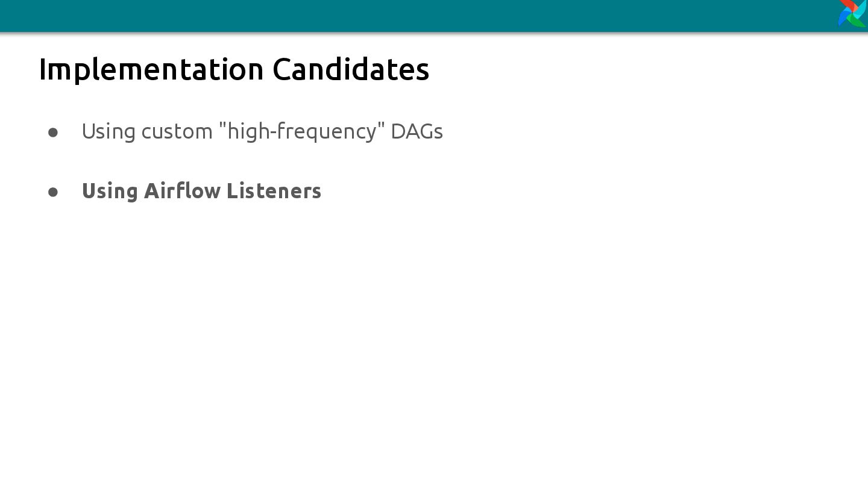This screenshot has width=868, height=488.
Task: Click the bold word 'Listeners'
Action: pos(274,190)
